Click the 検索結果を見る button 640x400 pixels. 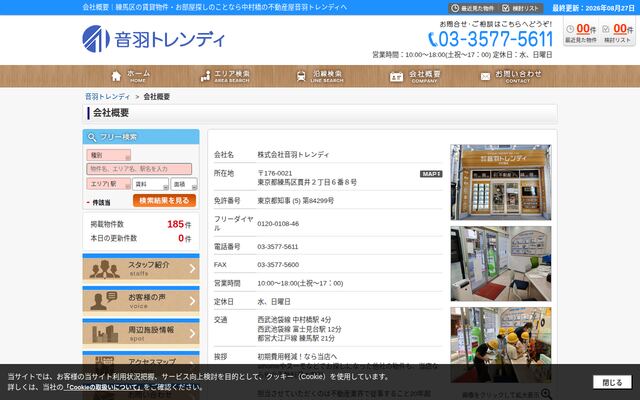point(164,200)
